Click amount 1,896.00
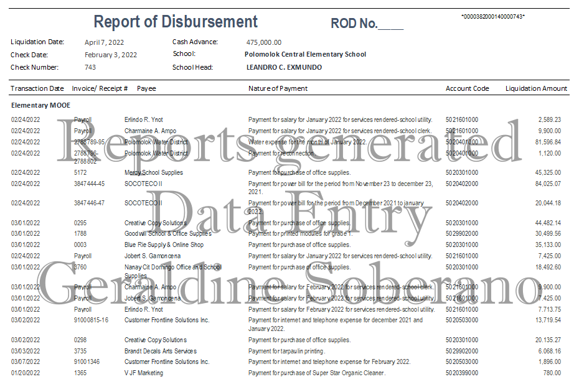Image resolution: width=579 pixels, height=392 pixels. click(550, 362)
